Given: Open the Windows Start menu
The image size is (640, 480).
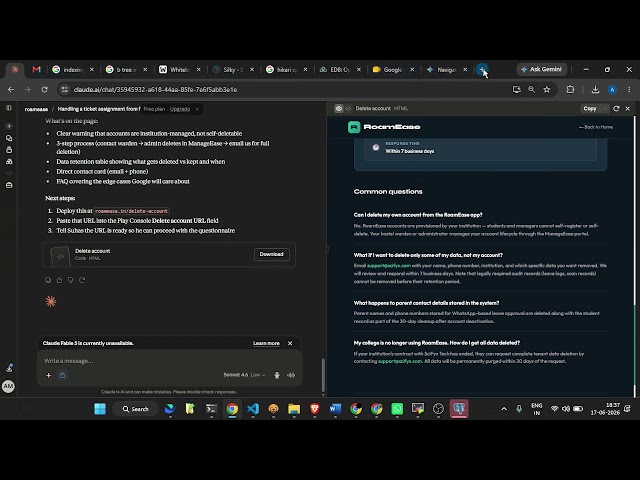Looking at the screenshot, I should [100, 409].
